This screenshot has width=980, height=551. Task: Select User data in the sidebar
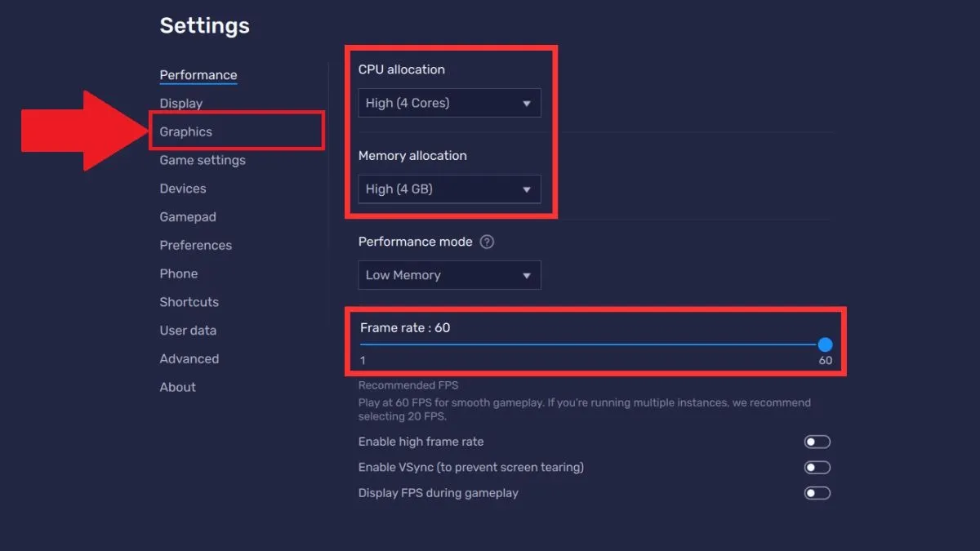(x=188, y=331)
